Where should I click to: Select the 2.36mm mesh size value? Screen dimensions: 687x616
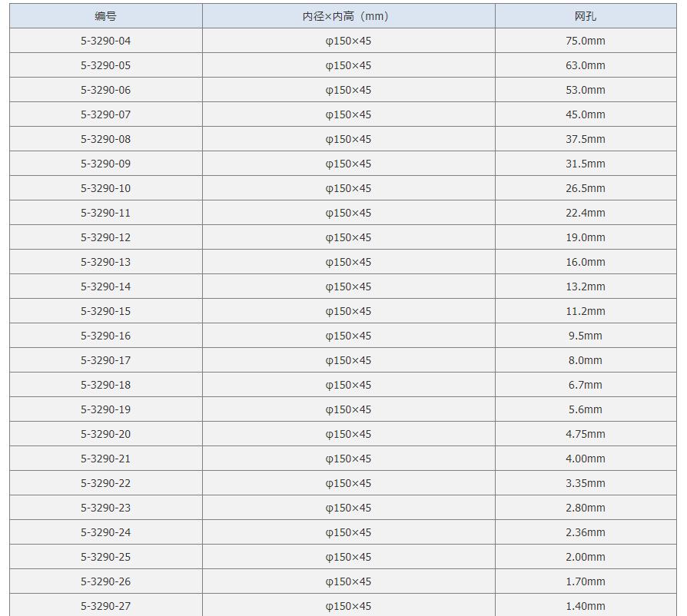586,532
